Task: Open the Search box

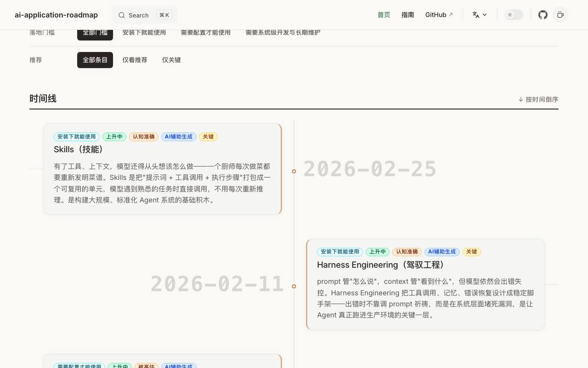Action: pos(145,15)
